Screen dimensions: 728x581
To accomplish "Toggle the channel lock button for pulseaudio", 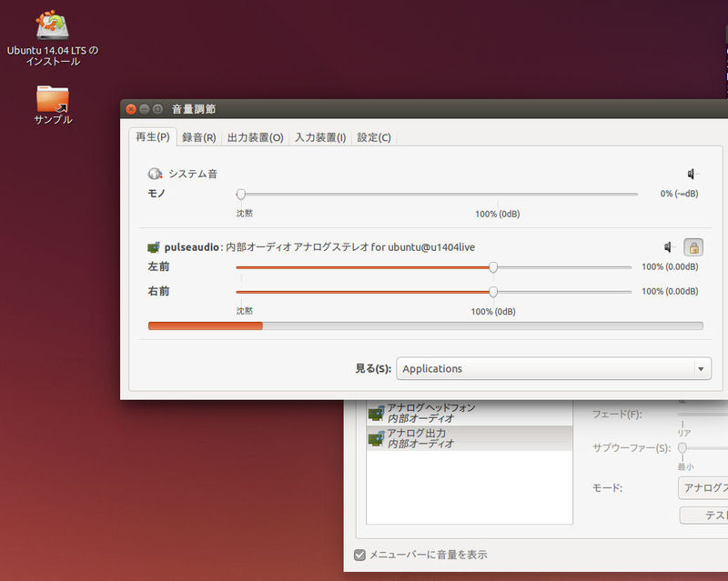I will [x=693, y=247].
